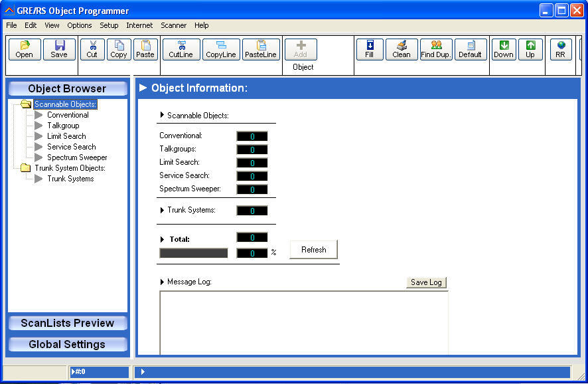The width and height of the screenshot is (588, 384).
Task: Click arrow beside Scannable Objects heading
Action: tap(162, 115)
